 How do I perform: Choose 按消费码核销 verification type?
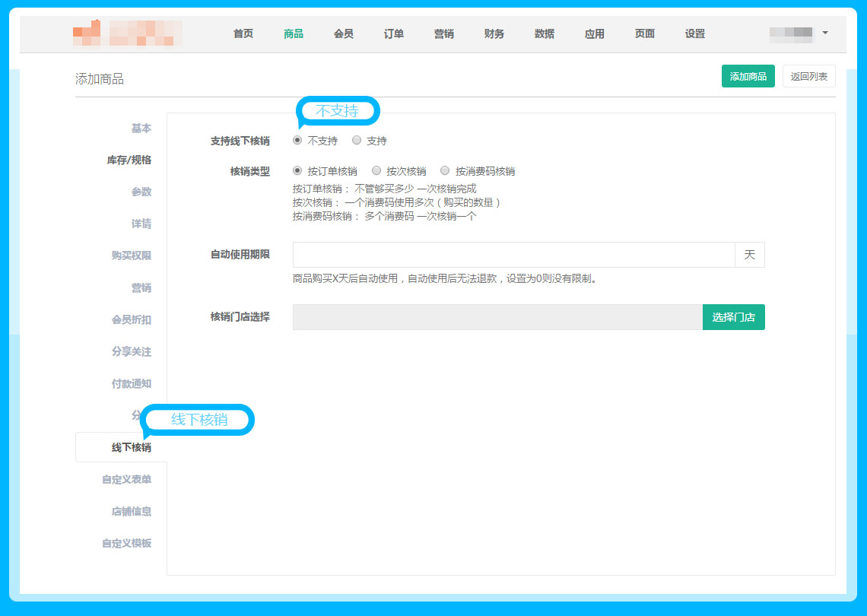pyautogui.click(x=445, y=171)
